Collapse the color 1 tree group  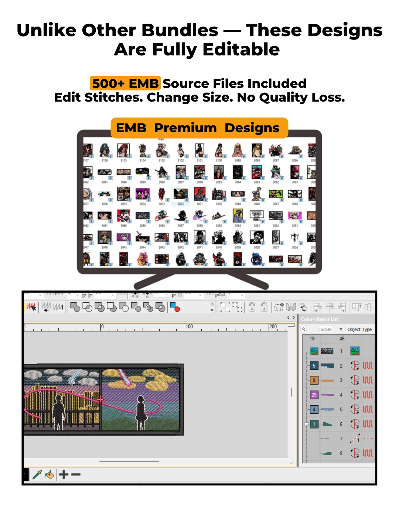click(306, 424)
